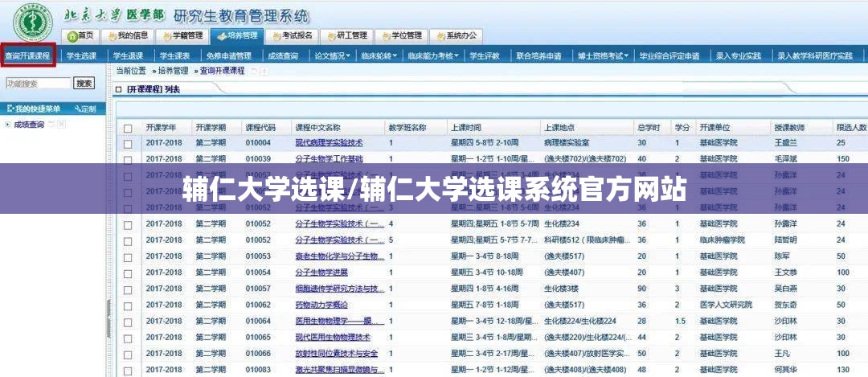Click the 搜索 search button

click(x=84, y=83)
